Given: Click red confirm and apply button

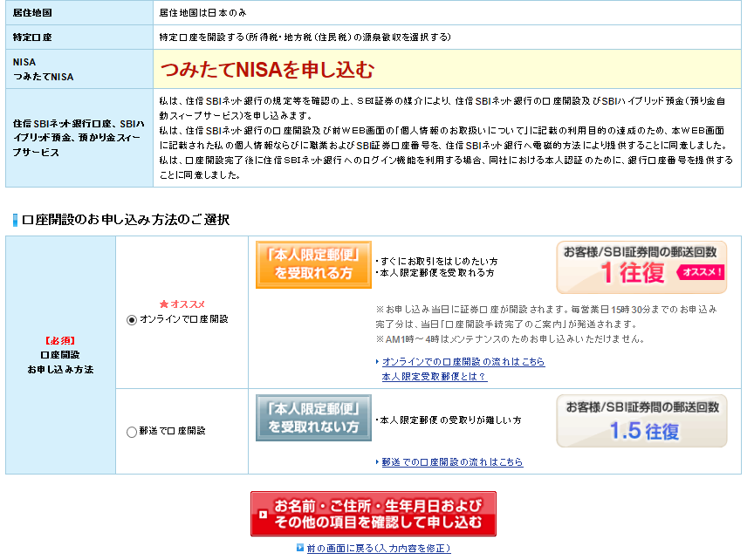Looking at the screenshot, I should (x=374, y=514).
